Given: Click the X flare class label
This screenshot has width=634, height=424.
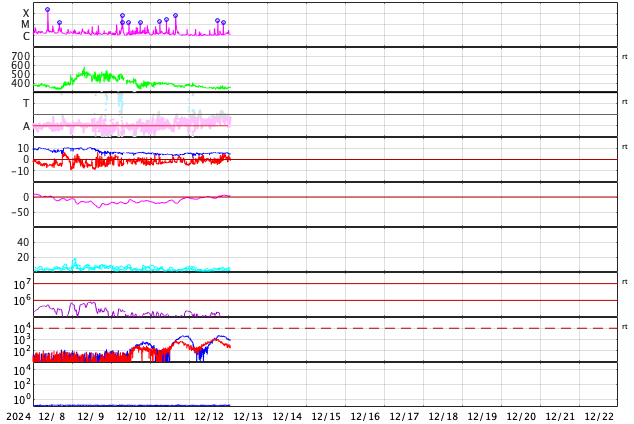Looking at the screenshot, I should (26, 14).
